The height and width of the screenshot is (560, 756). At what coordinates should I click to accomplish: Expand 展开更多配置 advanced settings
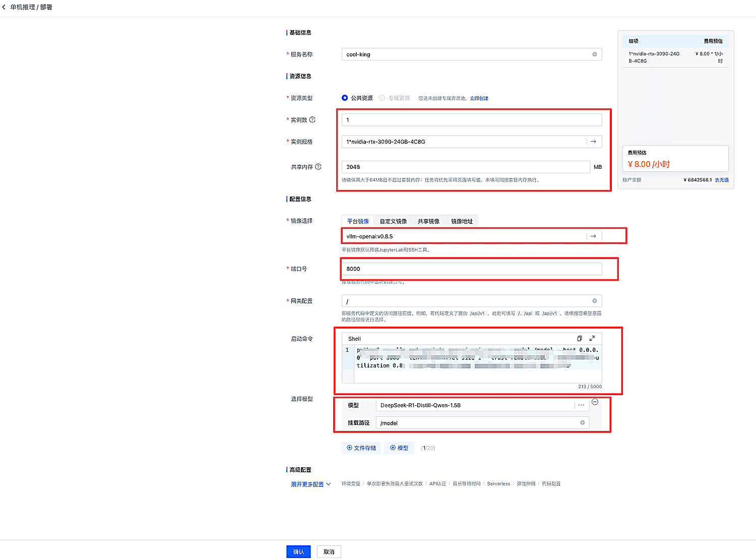pos(310,484)
